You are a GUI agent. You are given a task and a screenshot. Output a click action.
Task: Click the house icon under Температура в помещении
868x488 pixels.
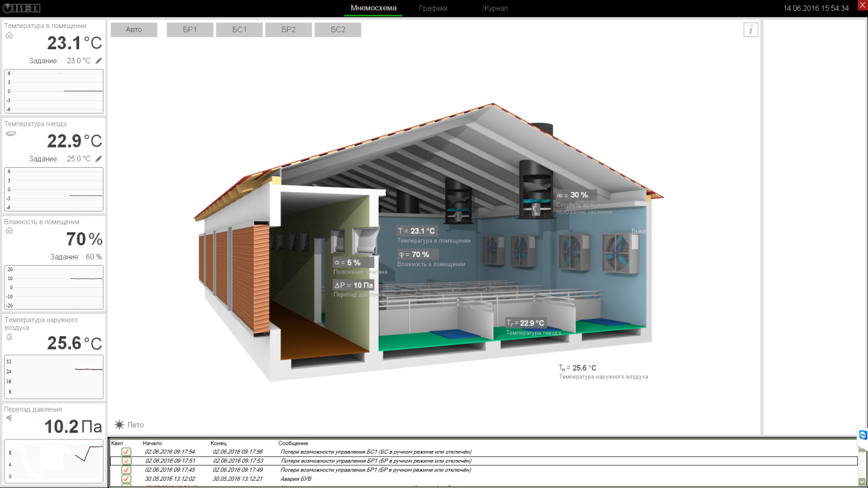(9, 36)
